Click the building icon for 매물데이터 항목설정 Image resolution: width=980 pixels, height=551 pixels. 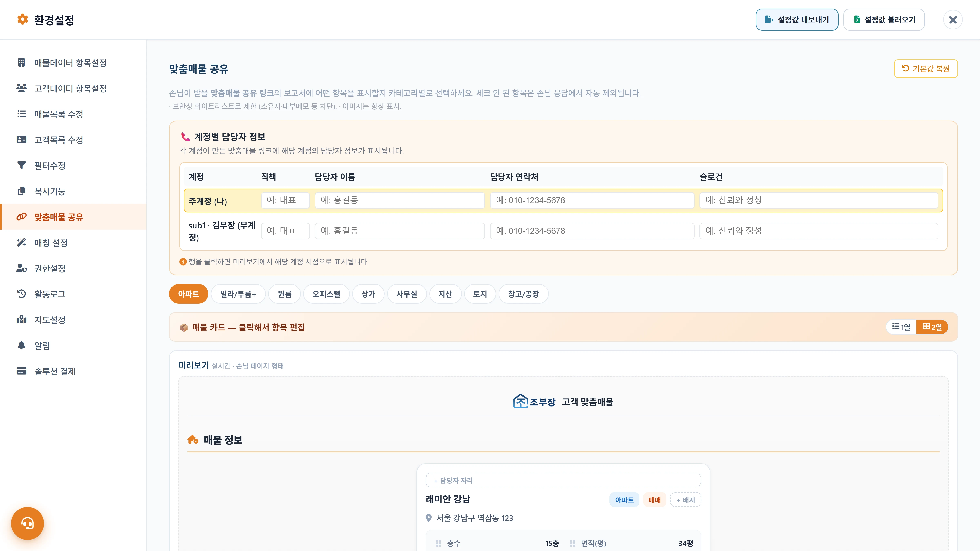(x=21, y=62)
